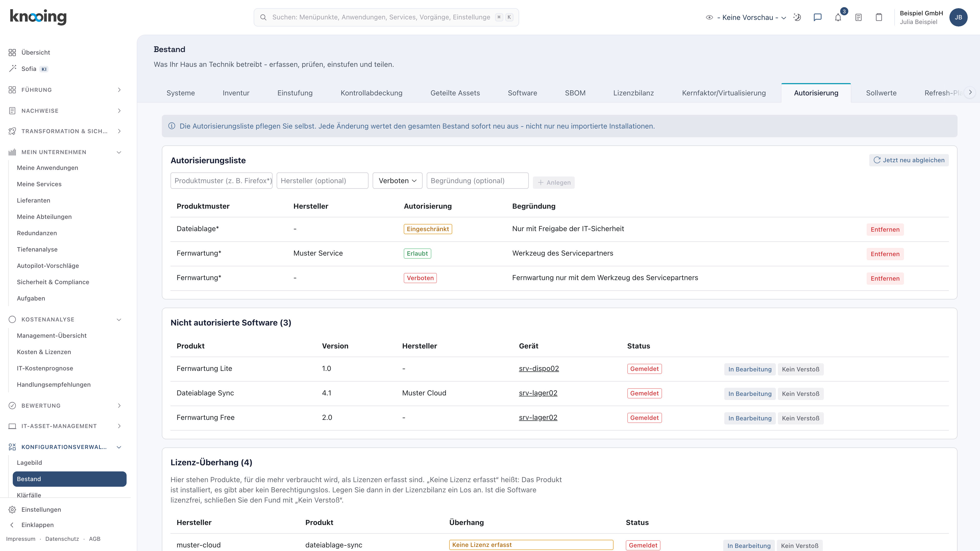Viewport: 980px width, 551px height.
Task: Remove the Dateiablage* entry via Entfernen
Action: 885,229
